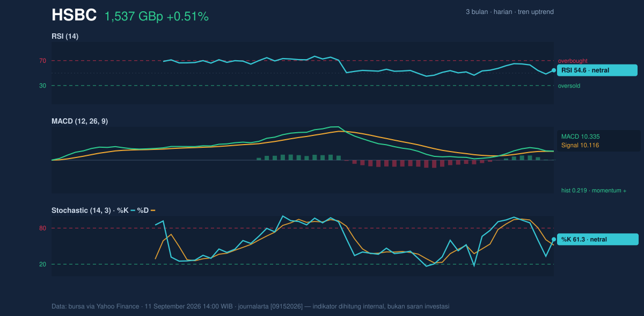Click the 'MACD (12, 26, 9)' heading
Screen dimensions: 644x316
pyautogui.click(x=79, y=121)
